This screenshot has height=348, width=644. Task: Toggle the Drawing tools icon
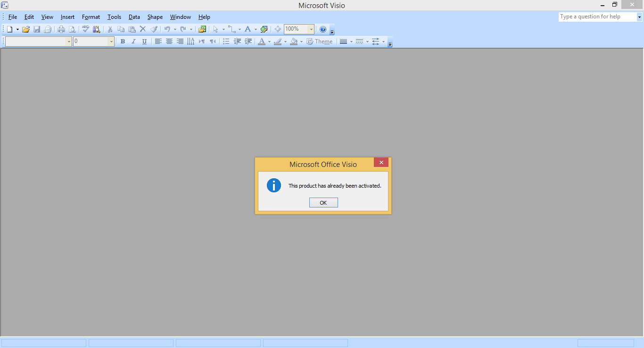[x=264, y=29]
